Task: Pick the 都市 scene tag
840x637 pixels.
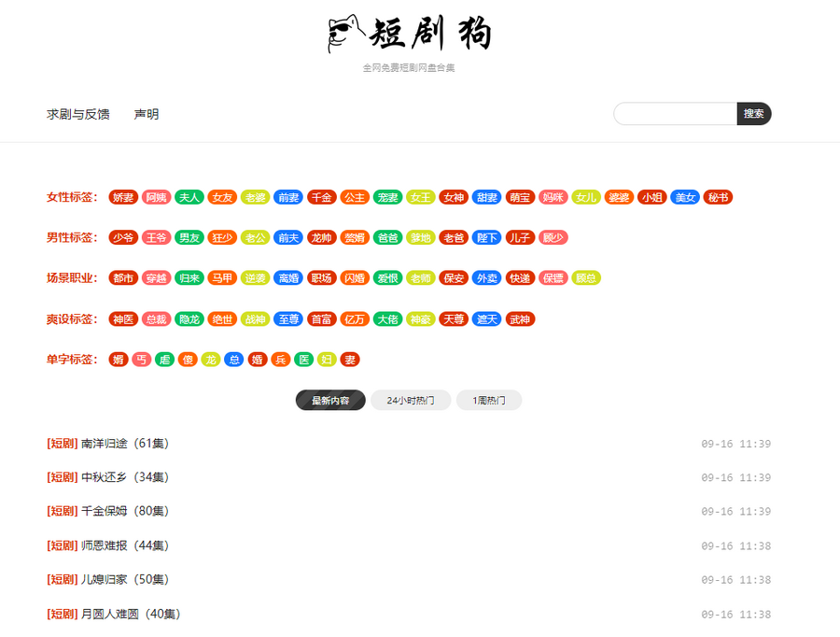Action: [x=123, y=278]
